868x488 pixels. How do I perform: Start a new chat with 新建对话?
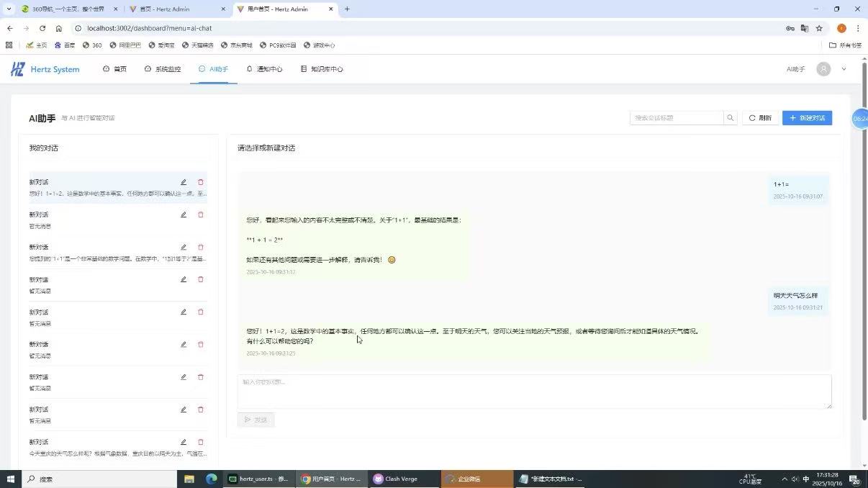point(807,118)
